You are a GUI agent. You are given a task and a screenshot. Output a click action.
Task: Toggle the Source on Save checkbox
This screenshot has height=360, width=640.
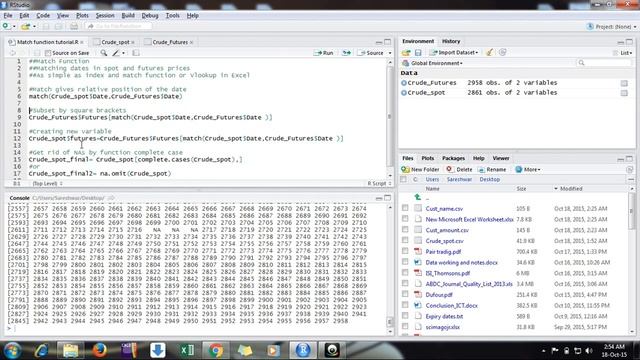[48, 53]
